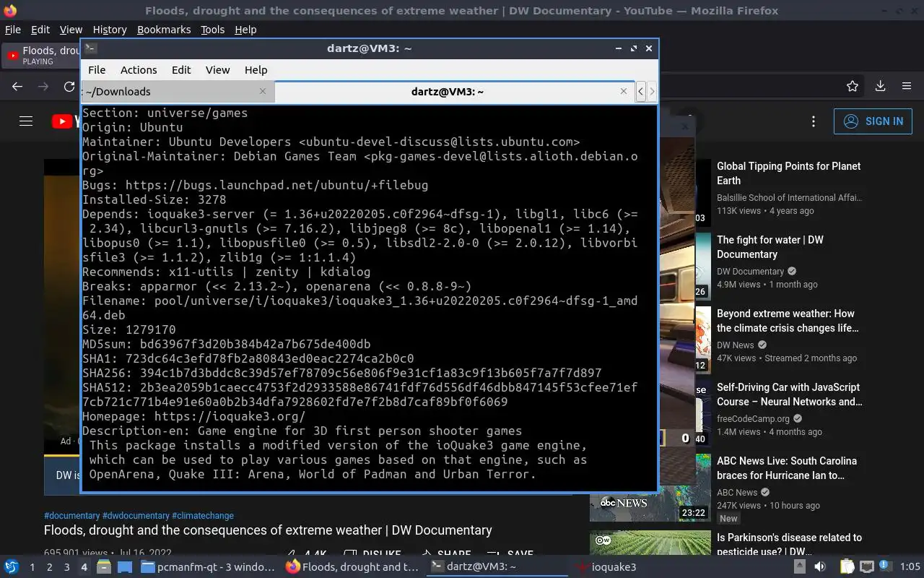The image size is (924, 578).
Task: Click the Sign In button on YouTube
Action: coord(873,121)
